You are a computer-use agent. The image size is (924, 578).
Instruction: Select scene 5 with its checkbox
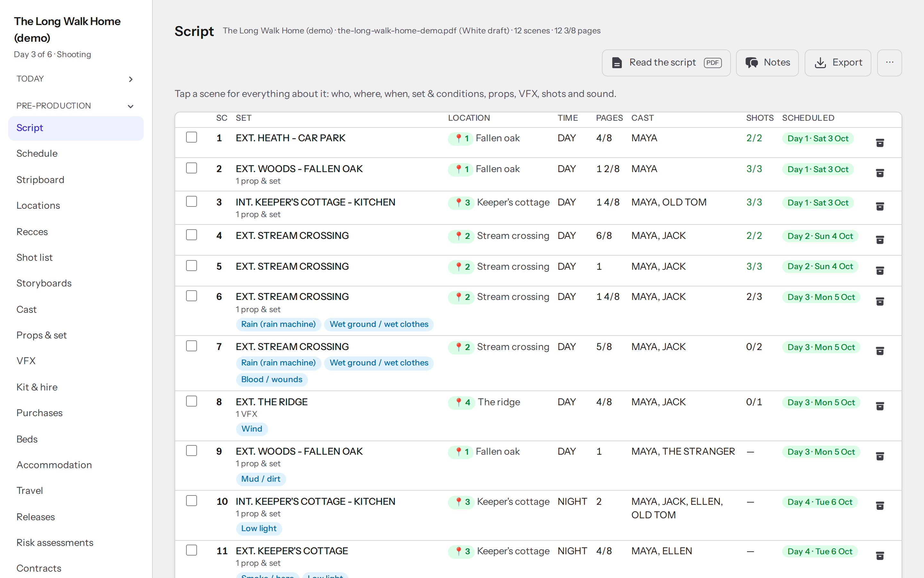(x=191, y=266)
